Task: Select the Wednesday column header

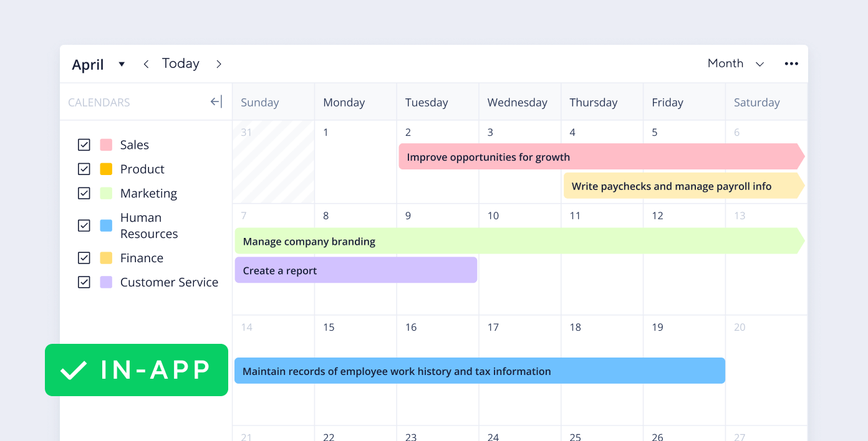Action: (x=518, y=103)
